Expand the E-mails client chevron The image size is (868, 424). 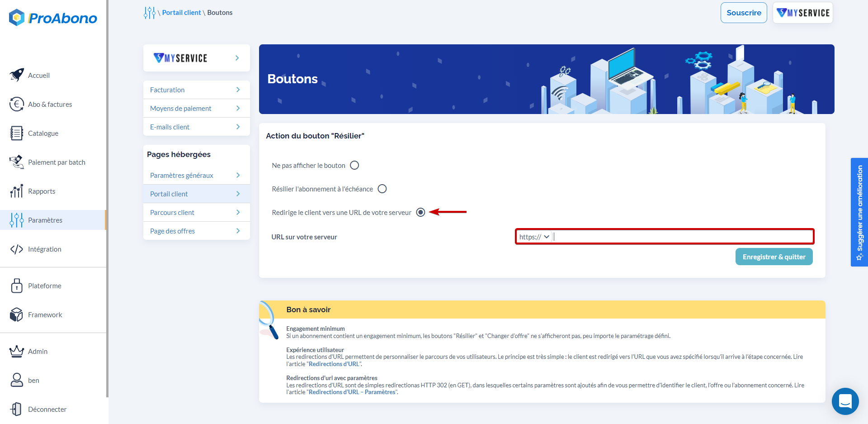click(x=238, y=127)
